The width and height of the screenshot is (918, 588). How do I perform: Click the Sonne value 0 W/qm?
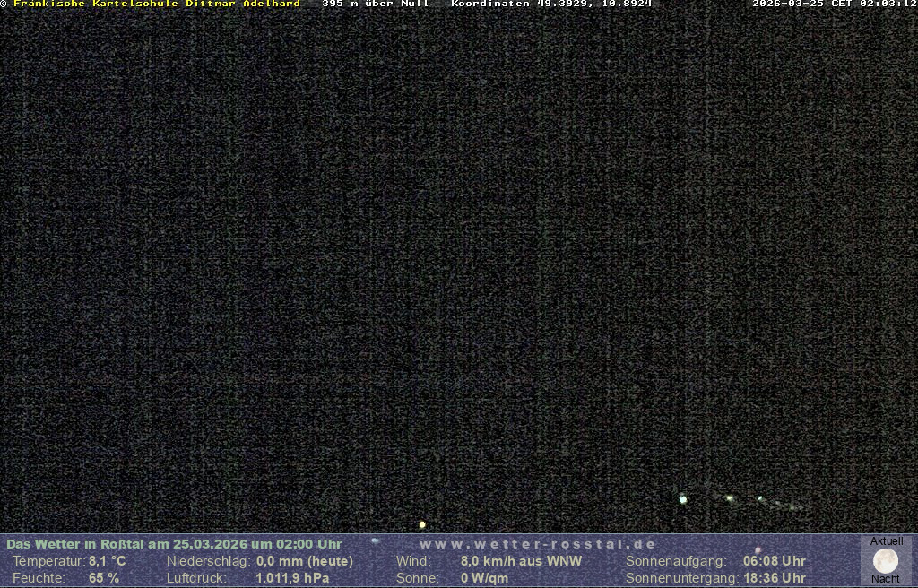(x=484, y=578)
